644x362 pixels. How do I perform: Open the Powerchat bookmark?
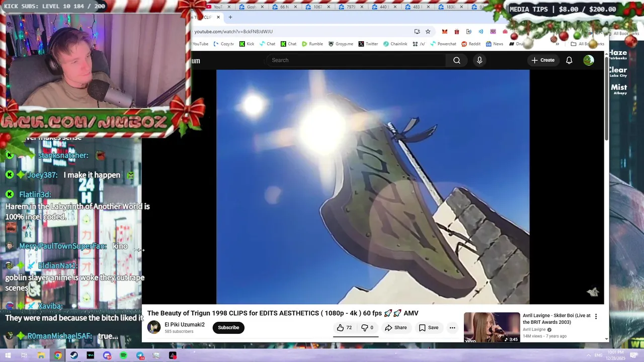pos(443,44)
